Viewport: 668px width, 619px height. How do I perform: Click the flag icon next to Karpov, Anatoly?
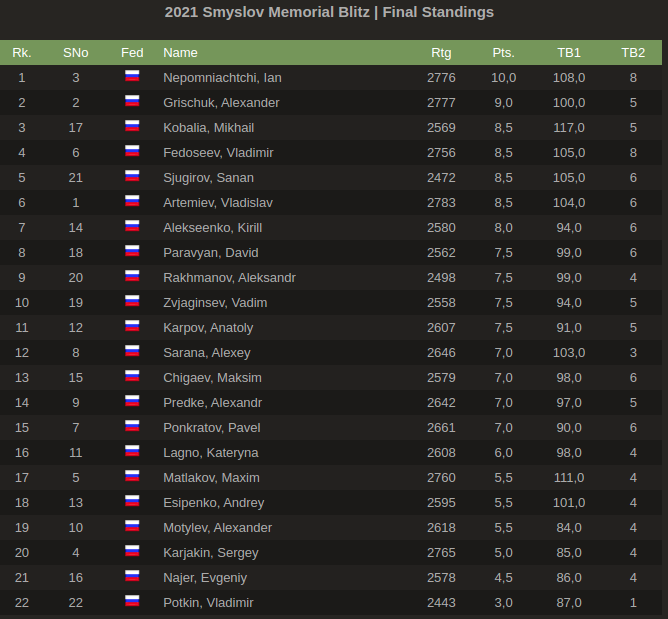132,327
